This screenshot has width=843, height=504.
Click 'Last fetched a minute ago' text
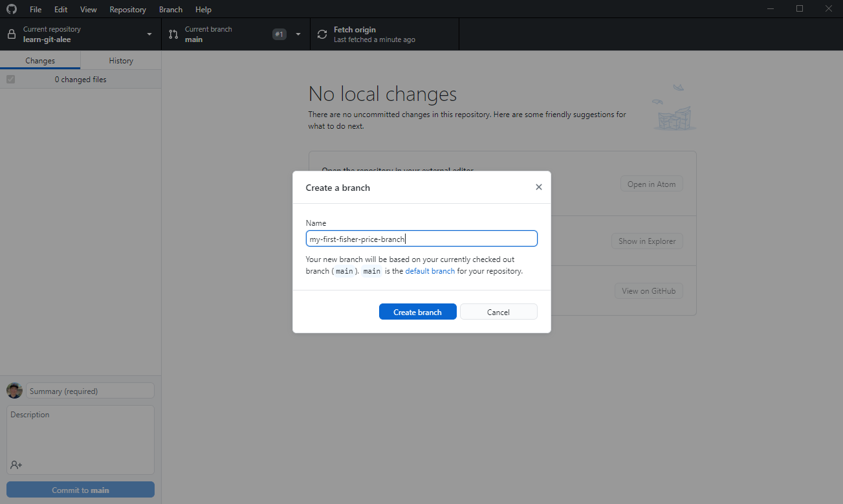pyautogui.click(x=375, y=39)
